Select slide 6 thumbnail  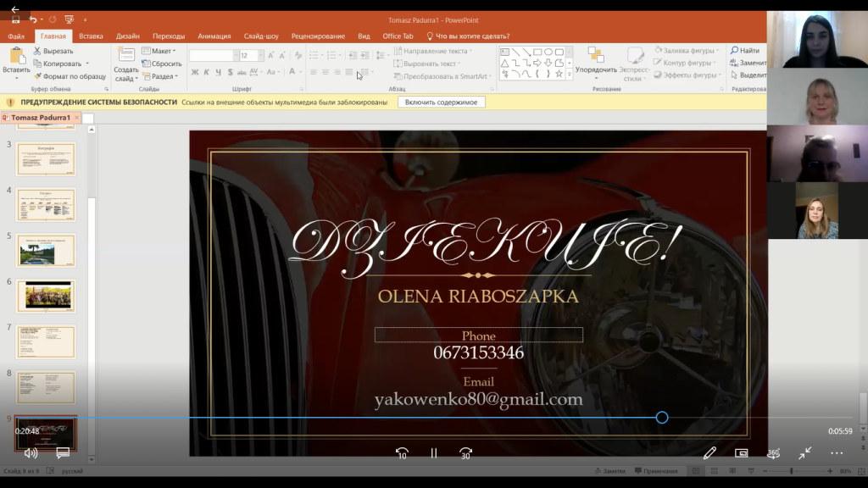(x=46, y=296)
